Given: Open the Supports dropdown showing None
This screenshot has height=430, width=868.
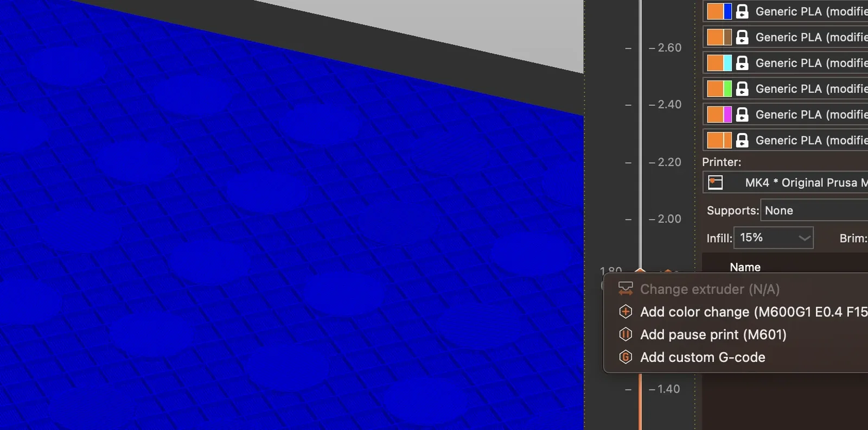Looking at the screenshot, I should pyautogui.click(x=814, y=210).
